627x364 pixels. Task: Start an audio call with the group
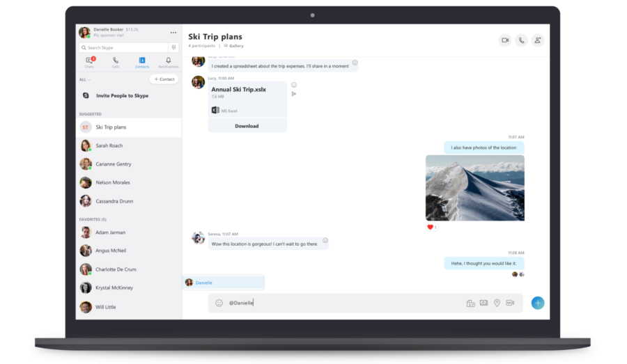pos(521,40)
